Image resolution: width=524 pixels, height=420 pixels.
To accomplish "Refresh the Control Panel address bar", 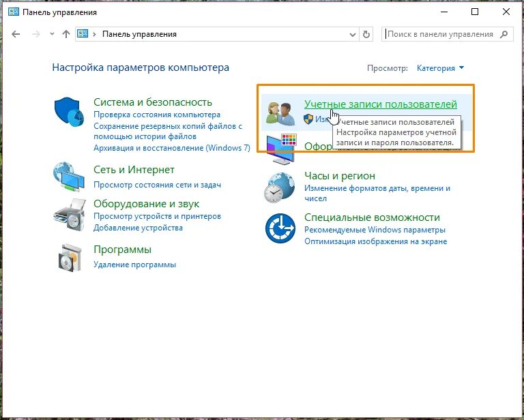I will [366, 34].
